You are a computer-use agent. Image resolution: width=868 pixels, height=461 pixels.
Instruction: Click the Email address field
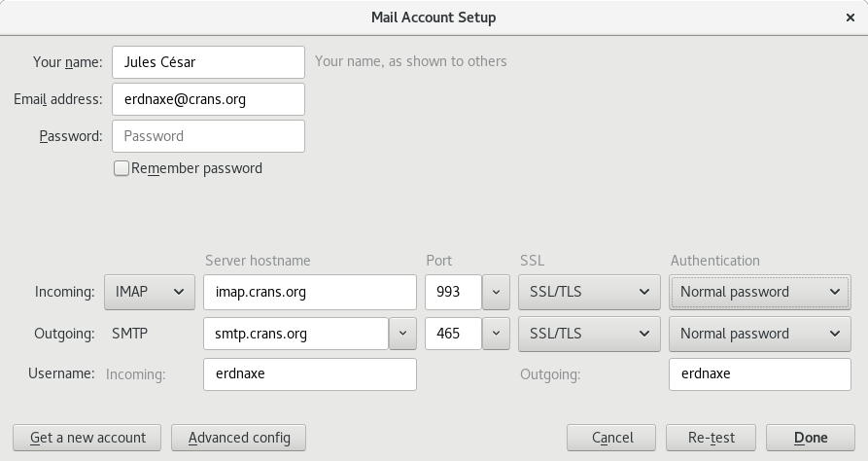[208, 99]
